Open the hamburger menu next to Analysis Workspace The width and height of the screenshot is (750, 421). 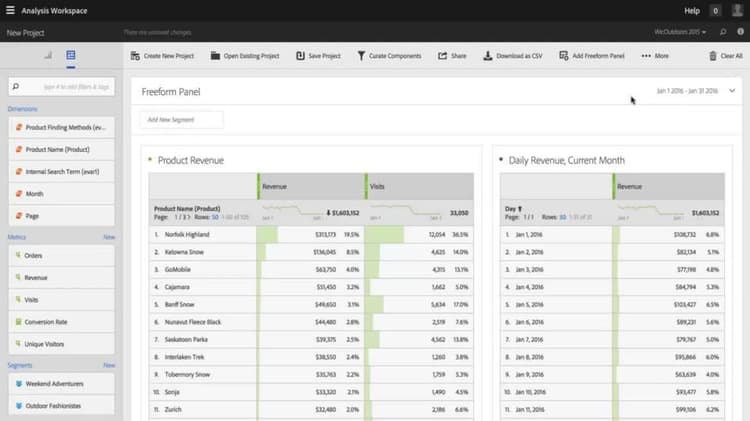(10, 10)
